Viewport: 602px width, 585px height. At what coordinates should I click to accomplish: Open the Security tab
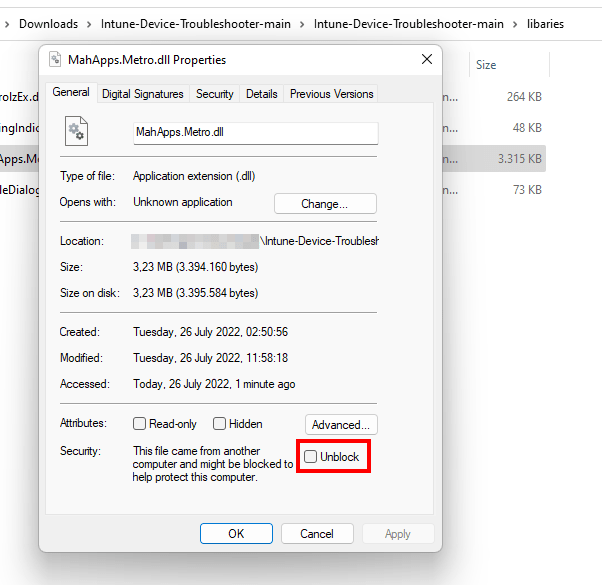pyautogui.click(x=214, y=94)
